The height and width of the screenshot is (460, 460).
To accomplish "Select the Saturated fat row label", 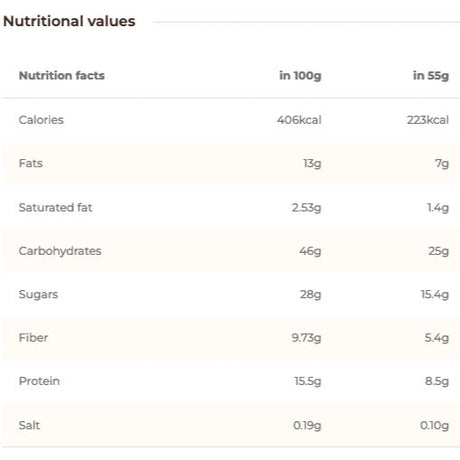I will pos(55,207).
